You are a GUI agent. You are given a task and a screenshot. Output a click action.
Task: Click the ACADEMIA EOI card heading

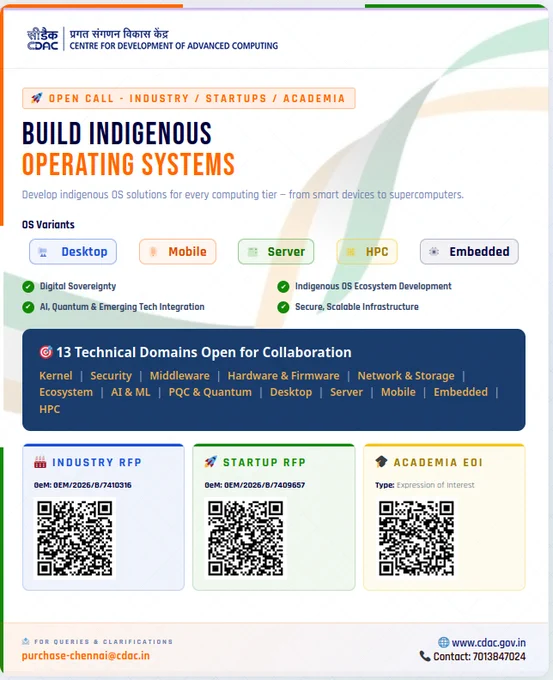coord(438,462)
